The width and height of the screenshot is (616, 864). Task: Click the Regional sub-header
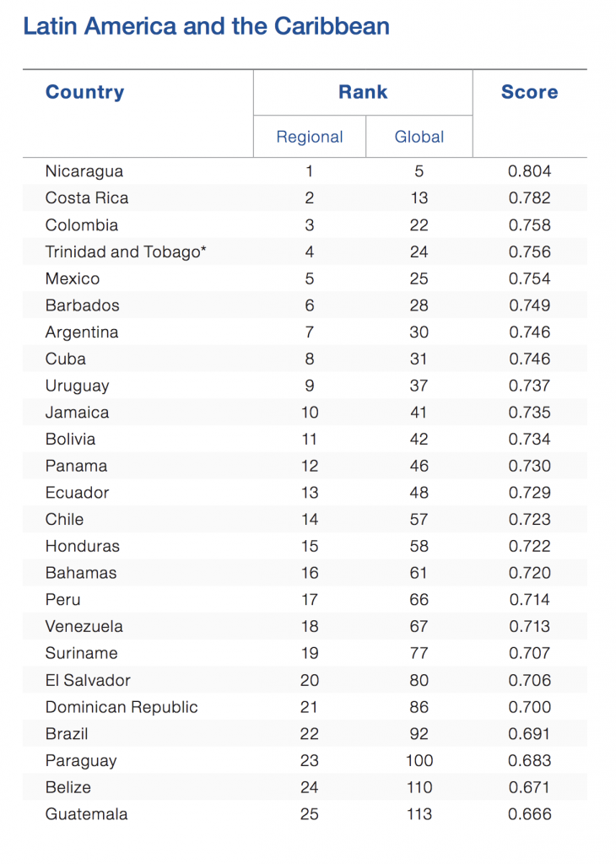(x=310, y=137)
